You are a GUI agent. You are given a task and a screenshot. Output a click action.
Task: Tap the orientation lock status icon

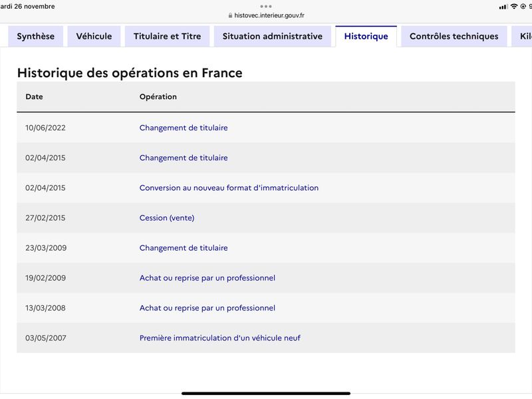click(523, 7)
